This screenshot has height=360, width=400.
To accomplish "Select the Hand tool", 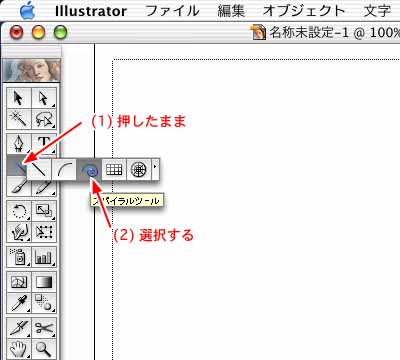I will click(x=19, y=349).
